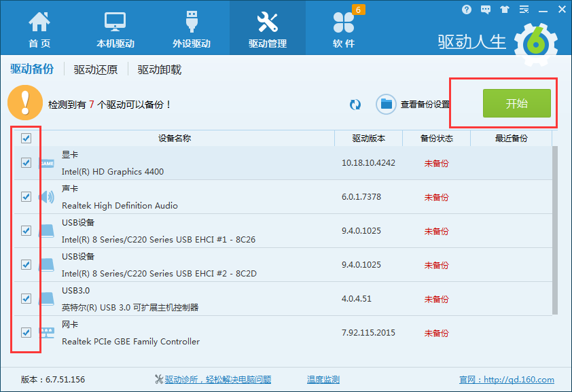Switch to the 驱动卸载 sub-tab

(160, 69)
